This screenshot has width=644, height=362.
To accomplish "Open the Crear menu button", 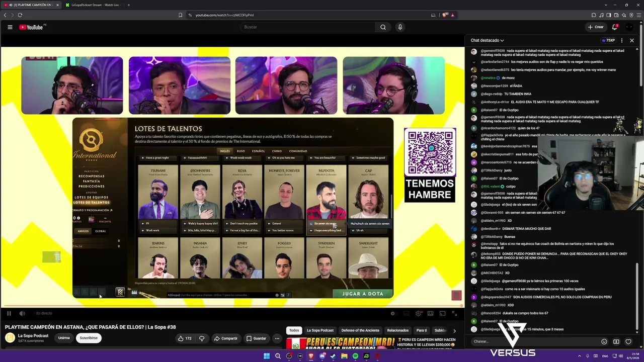I will [x=596, y=27].
